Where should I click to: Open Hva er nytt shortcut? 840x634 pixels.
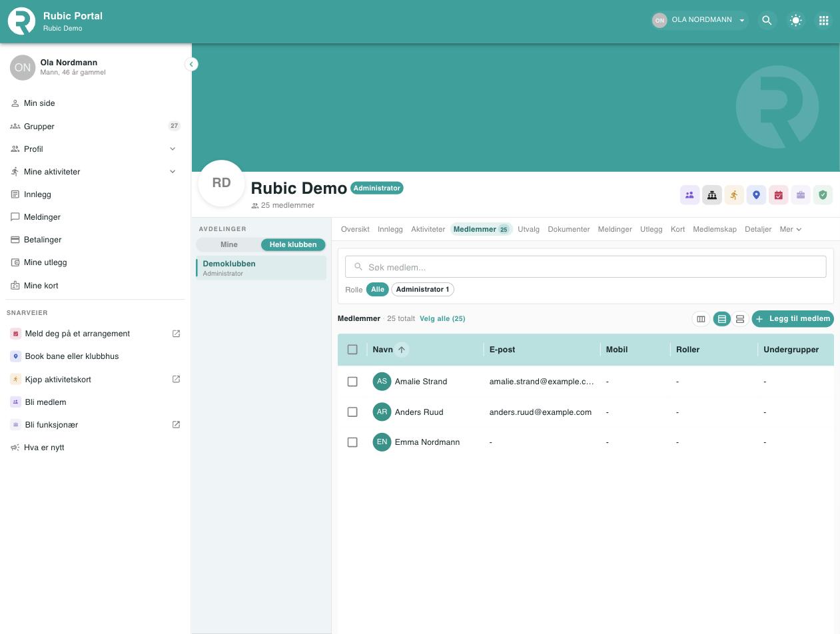click(x=95, y=448)
